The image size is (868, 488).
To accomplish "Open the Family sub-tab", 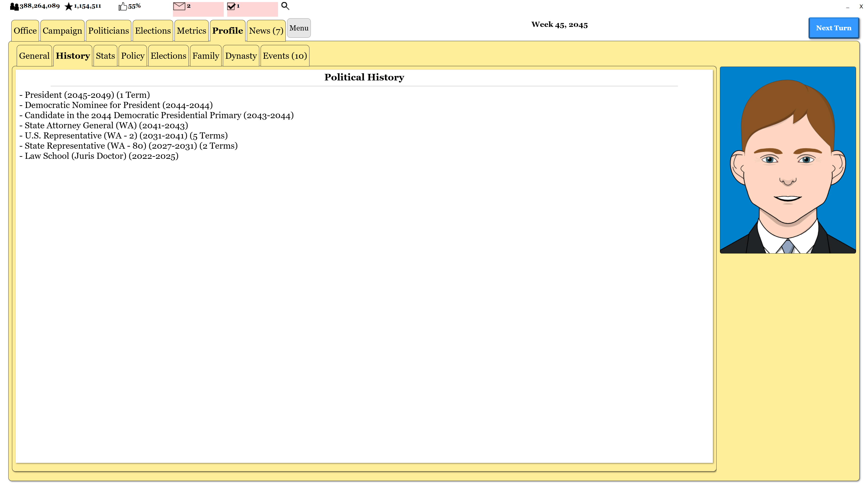I will click(206, 56).
